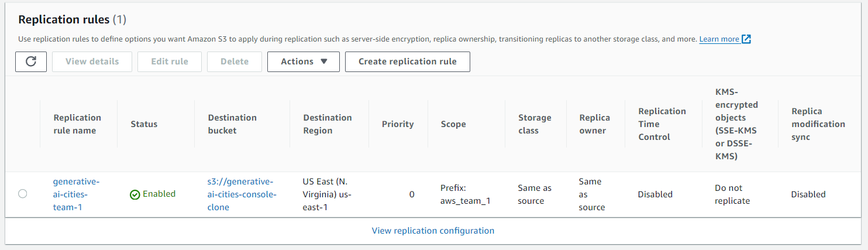Click the Priority column header
Viewport: 868px width, 250px height.
coord(398,124)
